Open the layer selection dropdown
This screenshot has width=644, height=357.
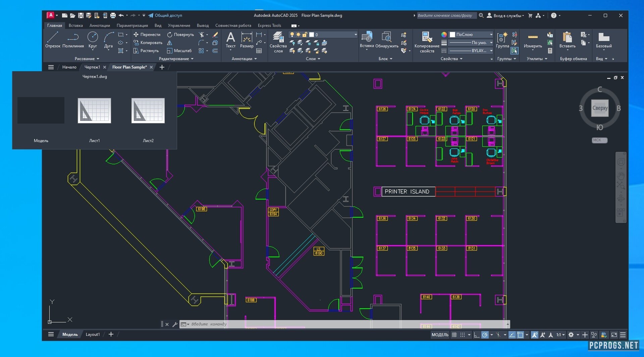356,35
